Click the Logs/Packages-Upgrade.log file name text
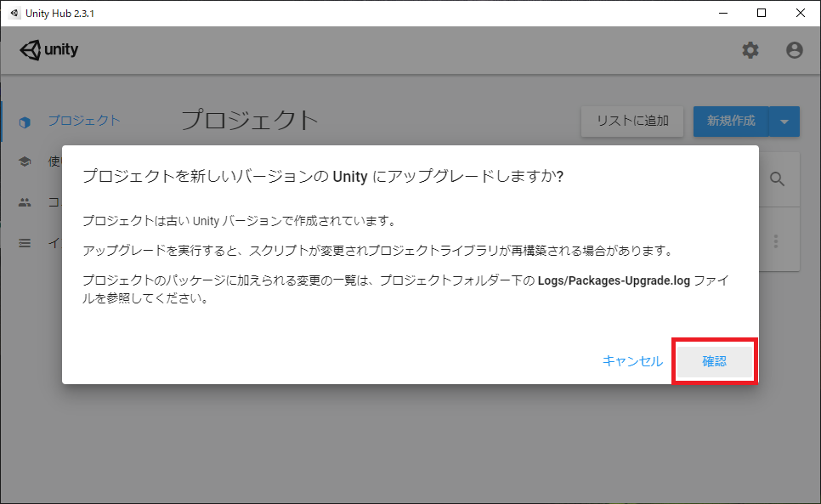Image resolution: width=821 pixels, height=504 pixels. pos(614,280)
